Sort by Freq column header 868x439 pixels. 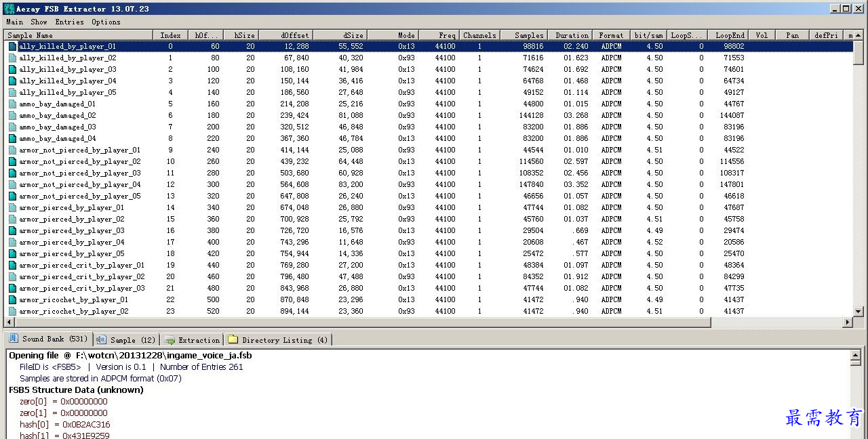point(439,35)
